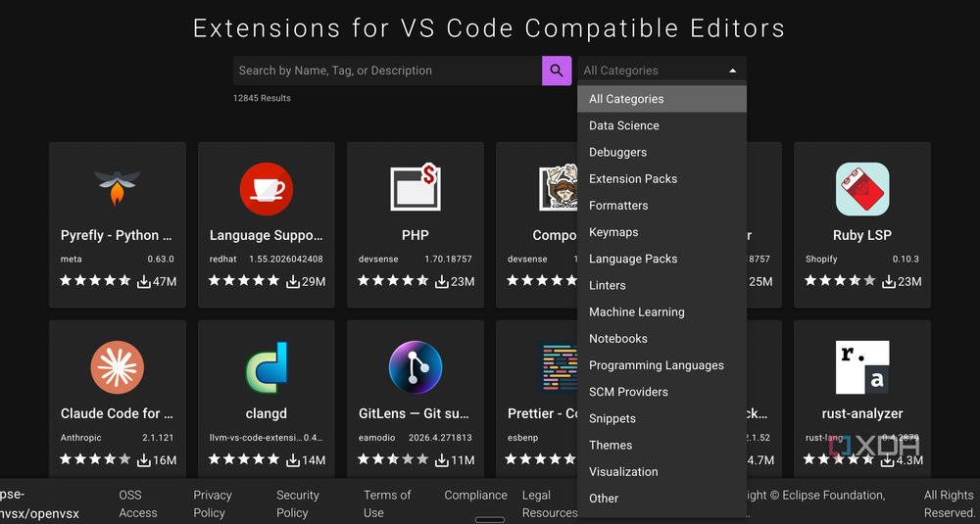Viewport: 980px width, 524px height.
Task: Click the rust-analyzer title text
Action: tap(861, 413)
